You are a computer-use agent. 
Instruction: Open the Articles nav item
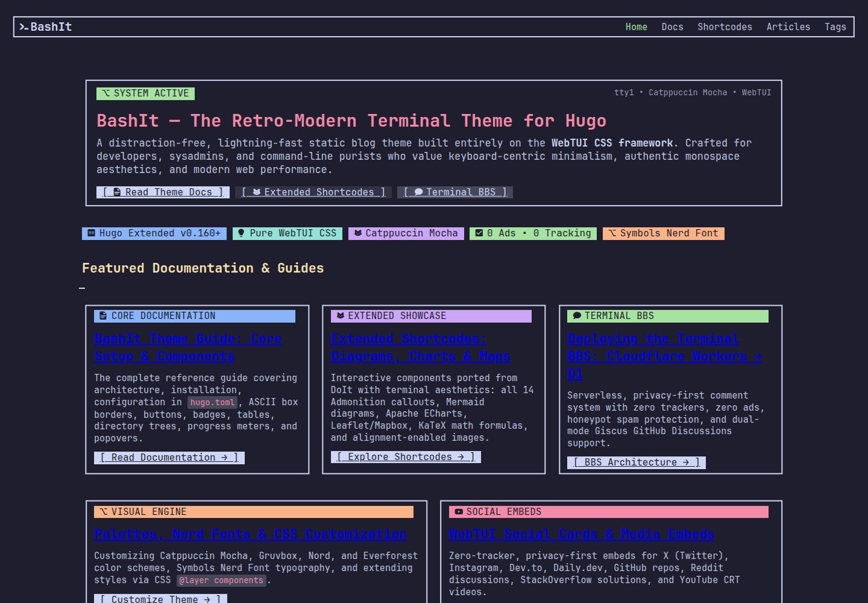click(788, 27)
